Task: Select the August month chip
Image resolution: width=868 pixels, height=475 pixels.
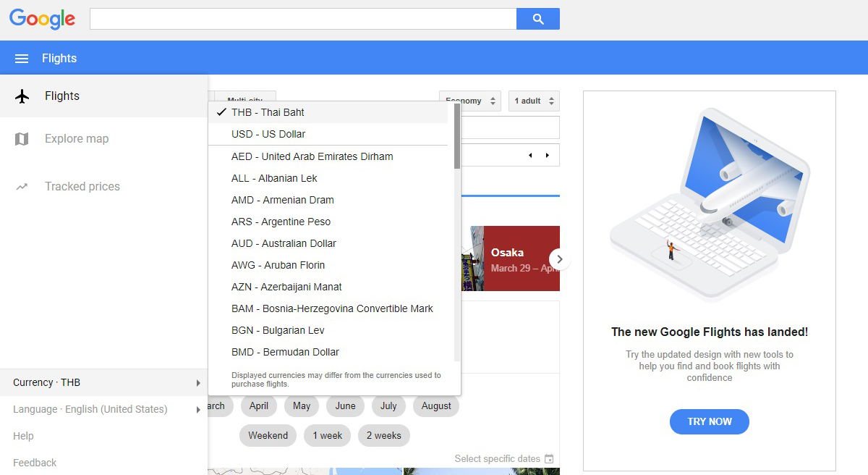Action: coord(436,406)
